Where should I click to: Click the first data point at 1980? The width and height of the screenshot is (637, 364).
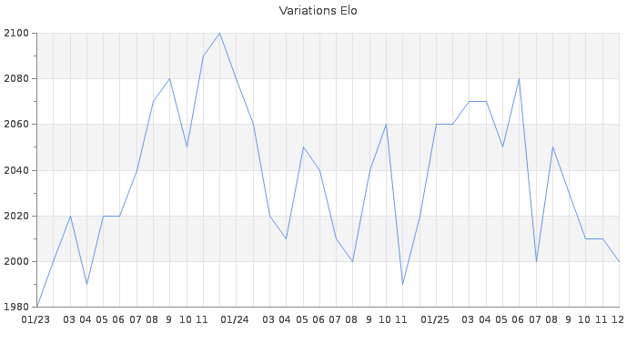(x=36, y=307)
